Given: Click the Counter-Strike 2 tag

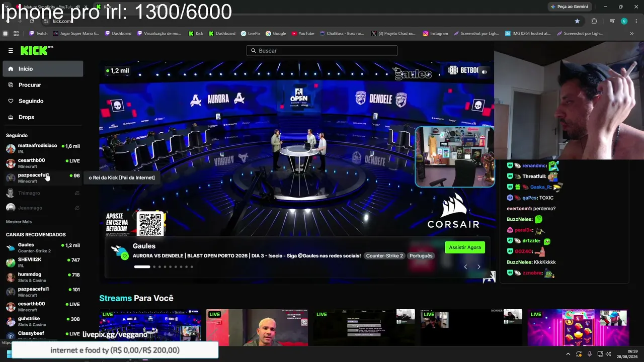Looking at the screenshot, I should click(x=384, y=256).
